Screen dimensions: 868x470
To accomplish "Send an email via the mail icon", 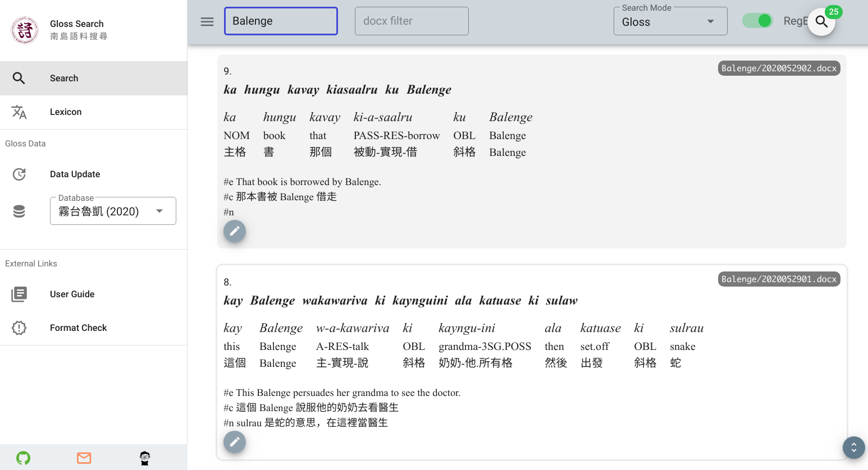I will pyautogui.click(x=84, y=458).
